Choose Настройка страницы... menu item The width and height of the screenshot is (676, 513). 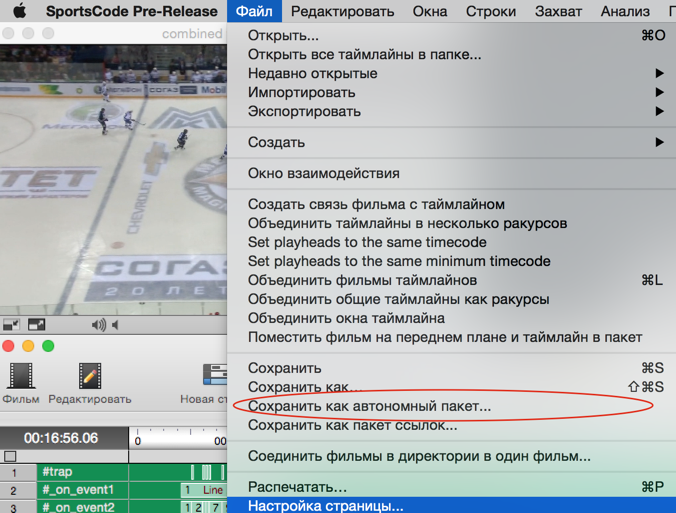point(451,505)
